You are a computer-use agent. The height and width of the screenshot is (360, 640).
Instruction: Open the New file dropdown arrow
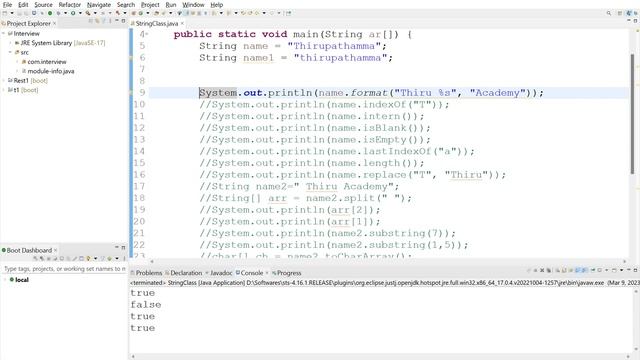pos(12,13)
